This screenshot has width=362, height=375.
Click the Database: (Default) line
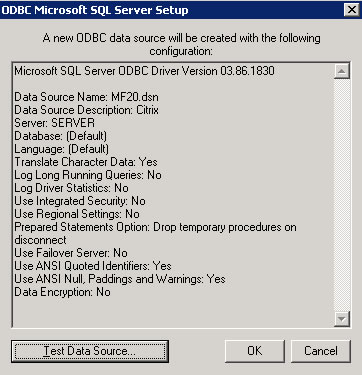(x=60, y=136)
